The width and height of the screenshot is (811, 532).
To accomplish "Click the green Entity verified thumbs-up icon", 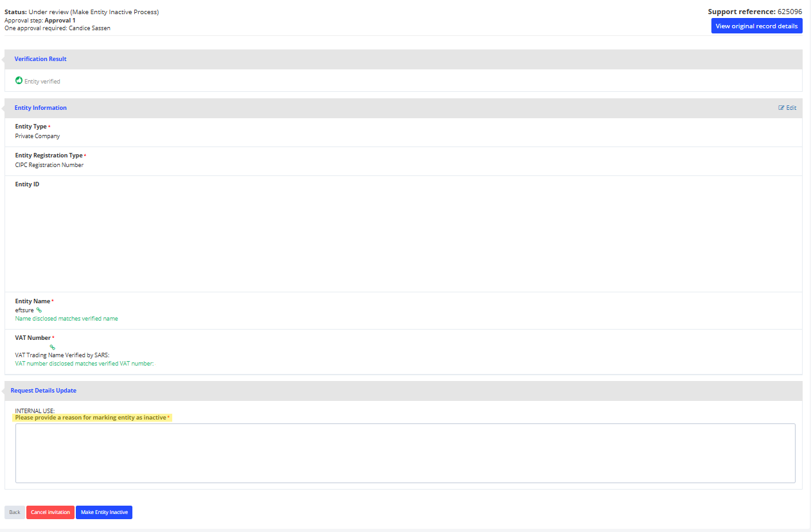I will pyautogui.click(x=19, y=81).
